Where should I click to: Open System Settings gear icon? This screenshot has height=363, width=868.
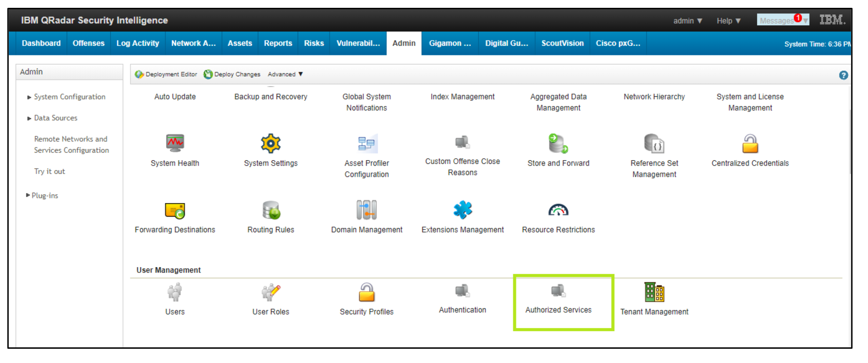click(270, 143)
